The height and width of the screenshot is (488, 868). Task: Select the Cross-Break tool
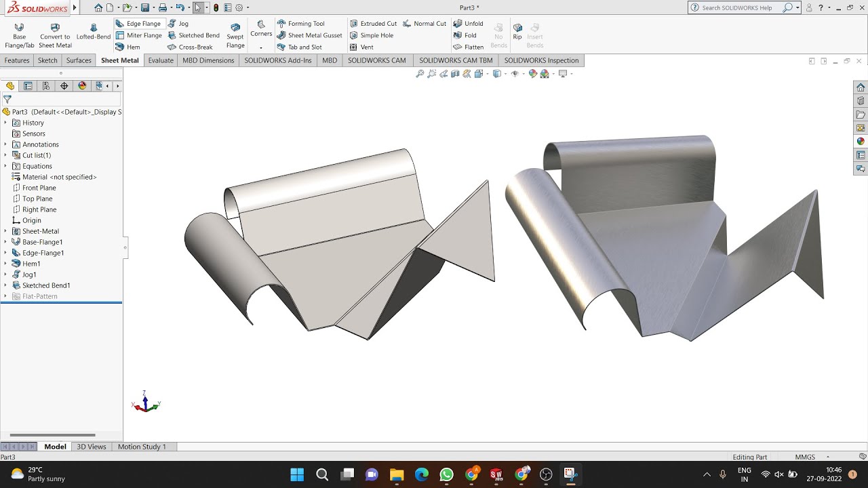(x=190, y=47)
